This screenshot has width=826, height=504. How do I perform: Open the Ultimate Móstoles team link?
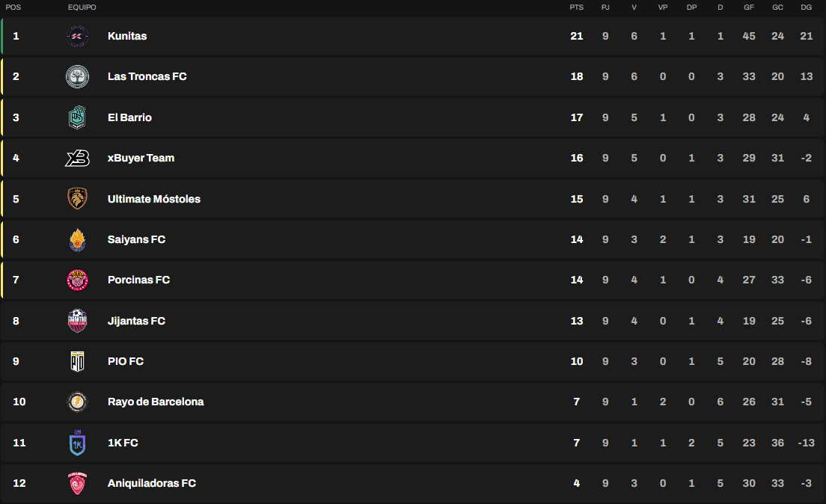coord(154,199)
